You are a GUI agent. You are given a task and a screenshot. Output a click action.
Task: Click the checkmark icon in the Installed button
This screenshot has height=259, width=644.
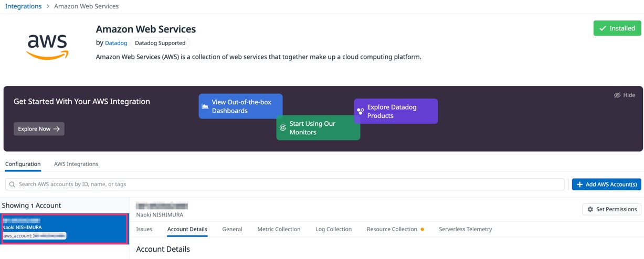603,28
